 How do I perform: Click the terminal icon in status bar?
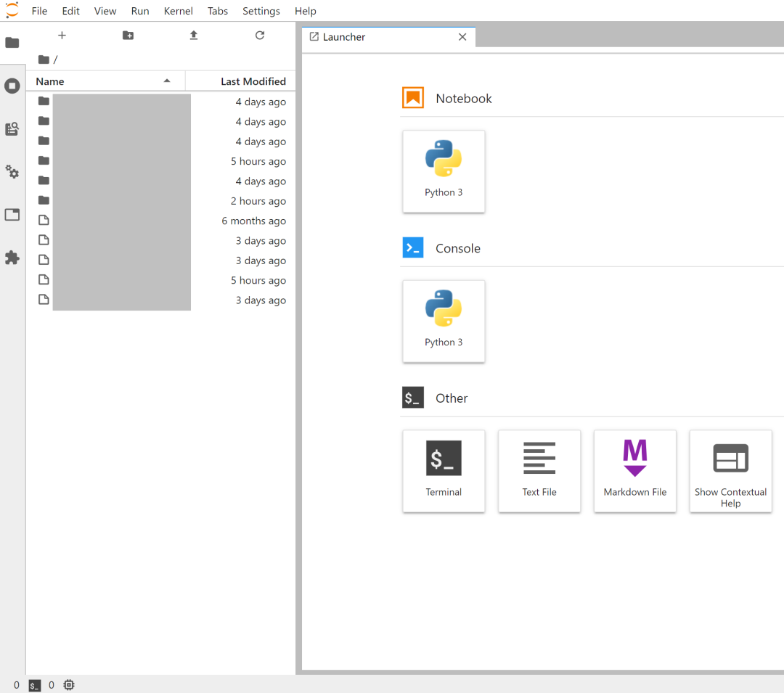pos(35,686)
